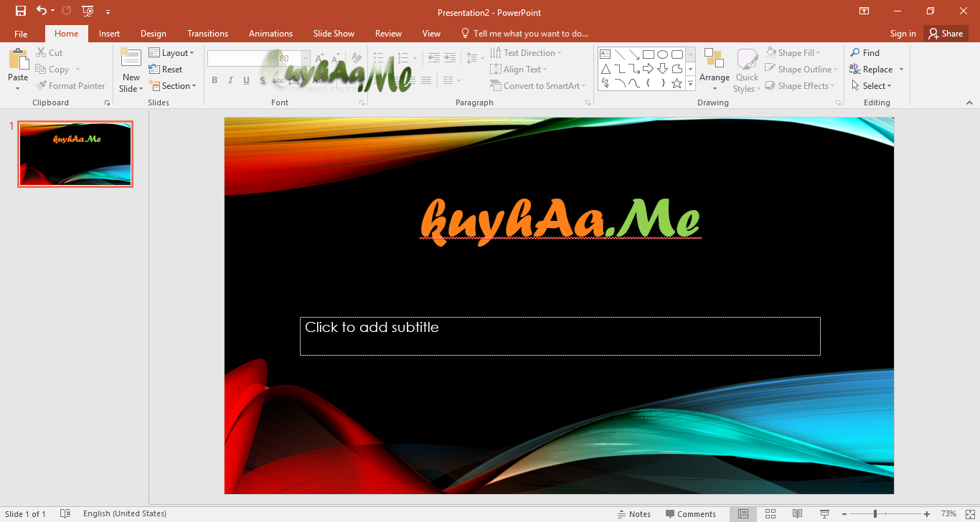
Task: Click the Find magnifier button
Action: [864, 52]
